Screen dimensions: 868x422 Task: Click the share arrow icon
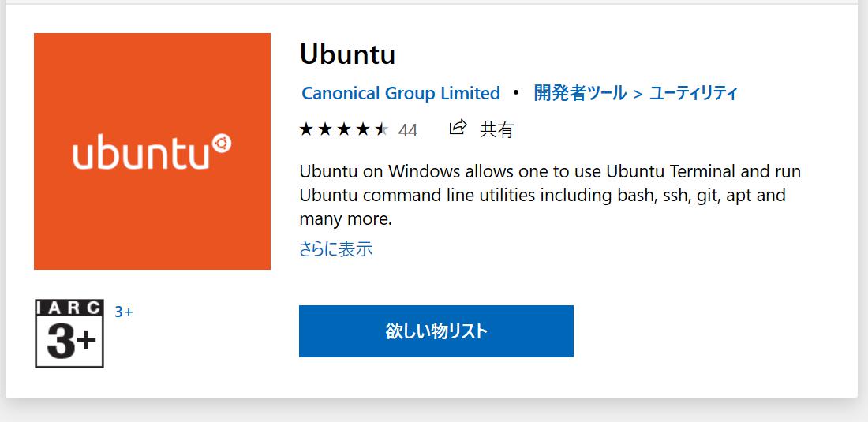tap(458, 129)
